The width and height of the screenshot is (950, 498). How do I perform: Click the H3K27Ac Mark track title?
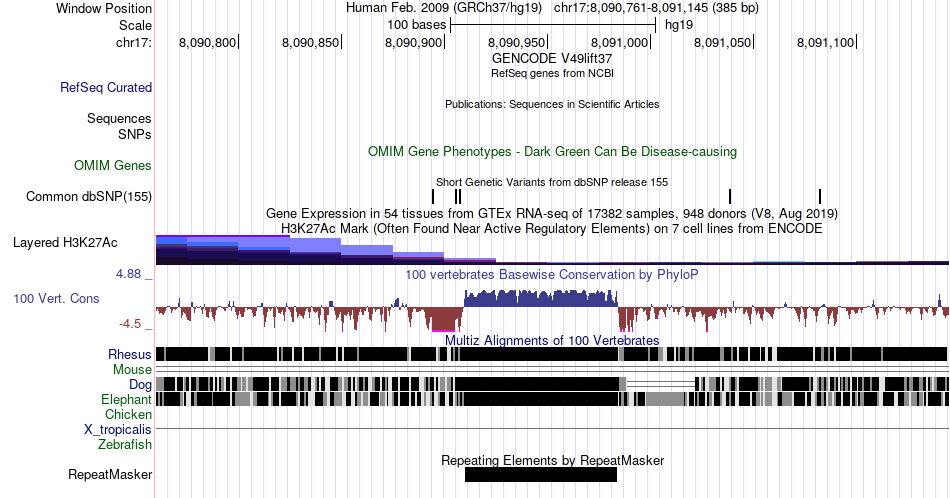tap(552, 228)
